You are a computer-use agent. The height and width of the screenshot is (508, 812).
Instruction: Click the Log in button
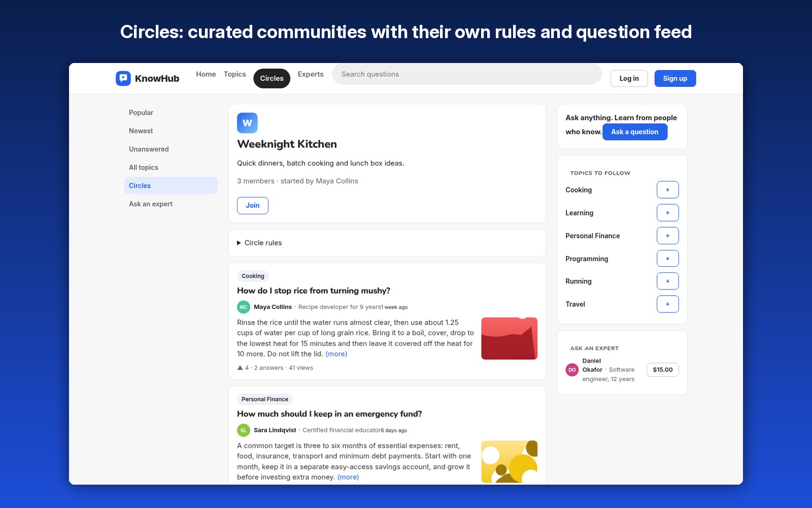(629, 78)
